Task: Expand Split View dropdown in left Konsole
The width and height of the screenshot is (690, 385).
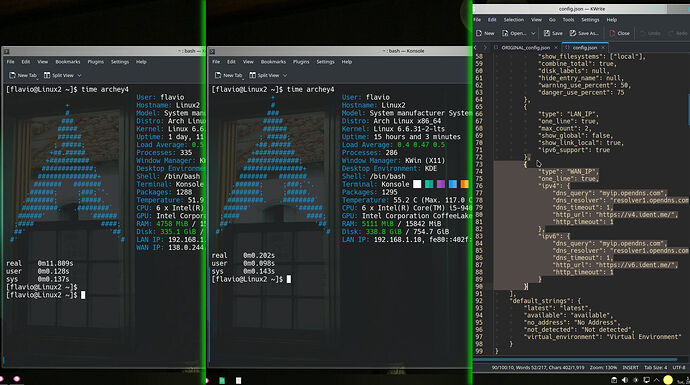Action: [x=79, y=75]
